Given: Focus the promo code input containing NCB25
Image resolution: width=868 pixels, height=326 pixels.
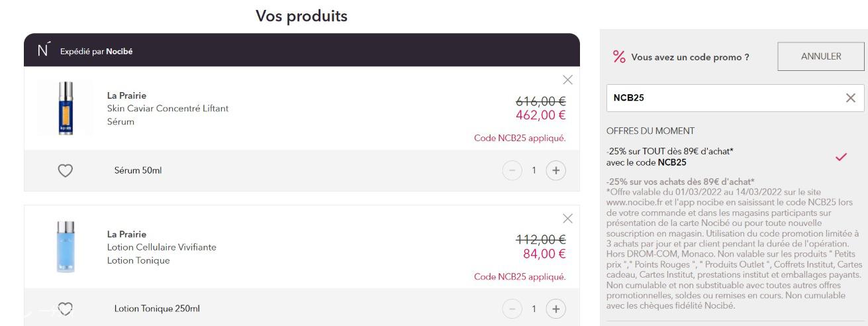Looking at the screenshot, I should [x=724, y=98].
